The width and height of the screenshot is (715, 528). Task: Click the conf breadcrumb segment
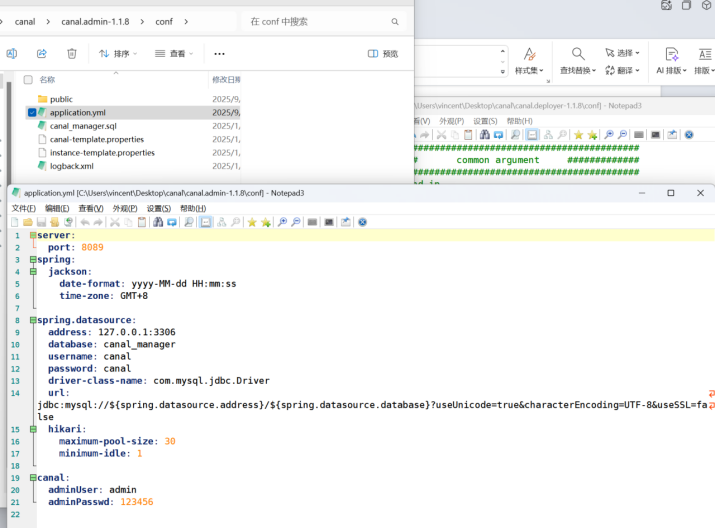pyautogui.click(x=164, y=21)
